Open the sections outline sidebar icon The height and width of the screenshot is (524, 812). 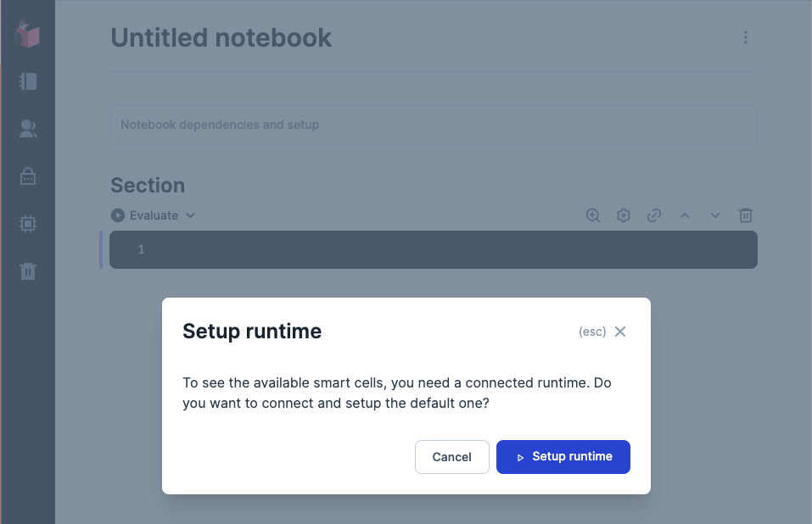tap(28, 81)
